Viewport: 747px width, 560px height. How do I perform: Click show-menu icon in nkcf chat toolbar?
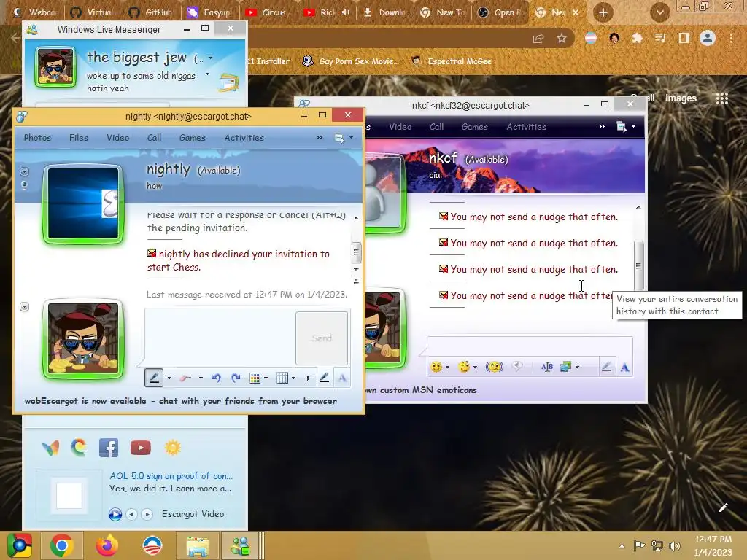point(622,127)
